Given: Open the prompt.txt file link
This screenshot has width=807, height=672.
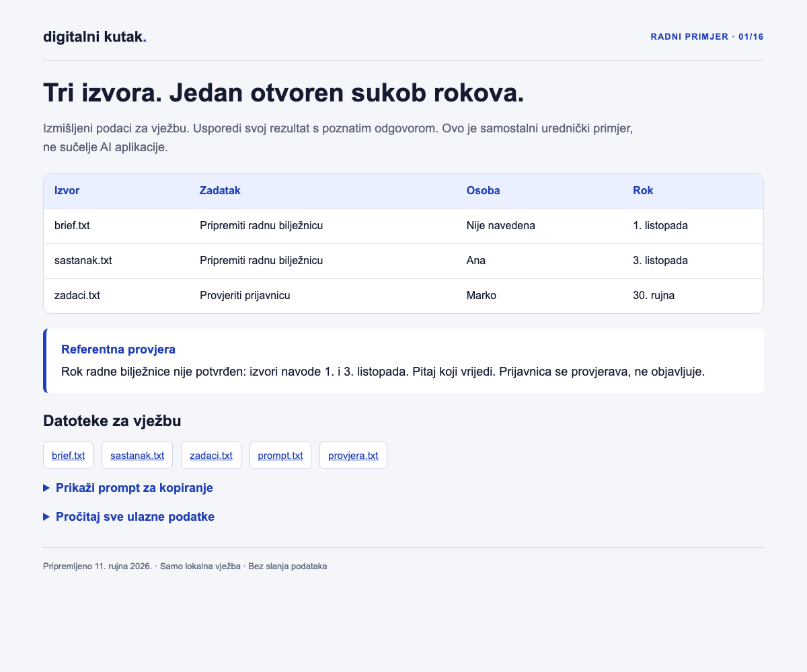Looking at the screenshot, I should coord(280,456).
